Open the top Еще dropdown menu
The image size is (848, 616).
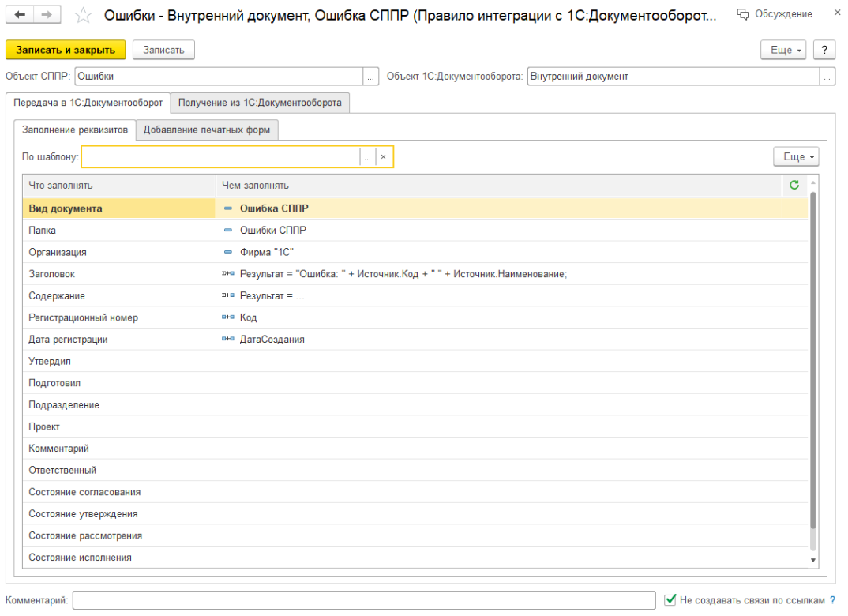pyautogui.click(x=782, y=50)
